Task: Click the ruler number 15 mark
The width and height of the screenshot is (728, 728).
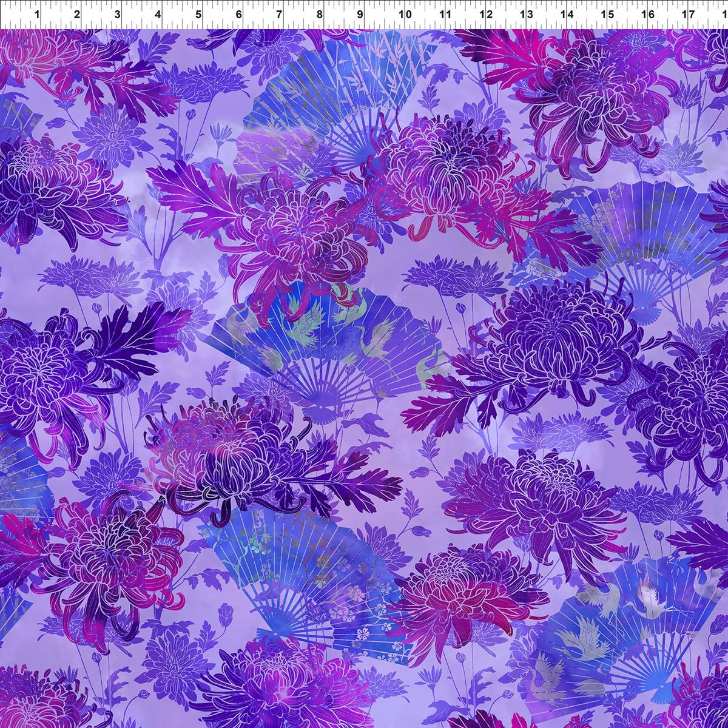Action: click(x=607, y=13)
